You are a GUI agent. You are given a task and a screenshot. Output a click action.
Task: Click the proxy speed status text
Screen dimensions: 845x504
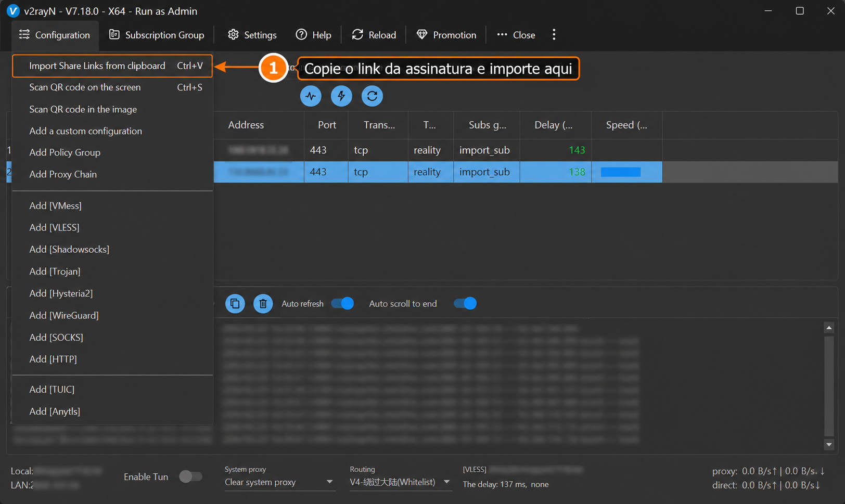769,471
